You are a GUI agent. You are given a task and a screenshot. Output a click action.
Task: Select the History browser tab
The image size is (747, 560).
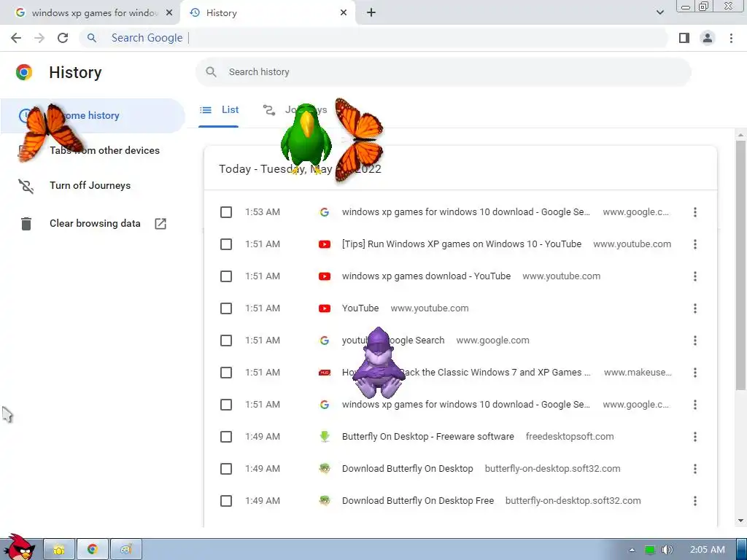click(x=267, y=13)
